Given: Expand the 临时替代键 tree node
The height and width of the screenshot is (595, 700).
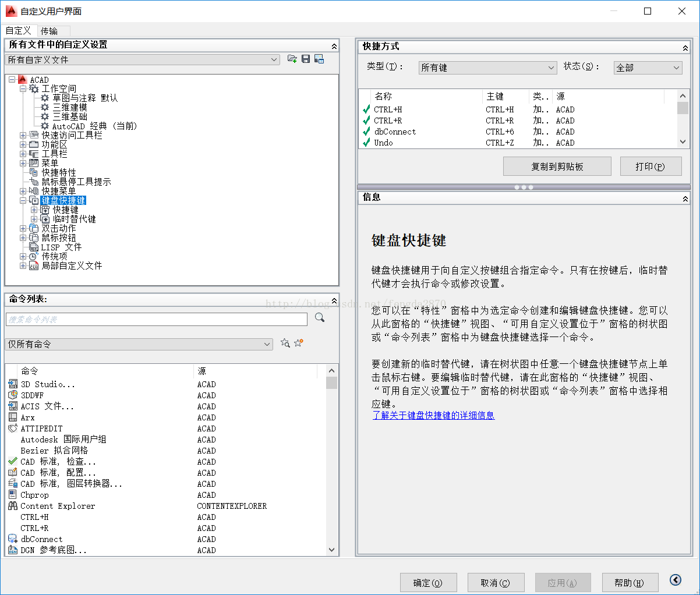Looking at the screenshot, I should tap(34, 219).
